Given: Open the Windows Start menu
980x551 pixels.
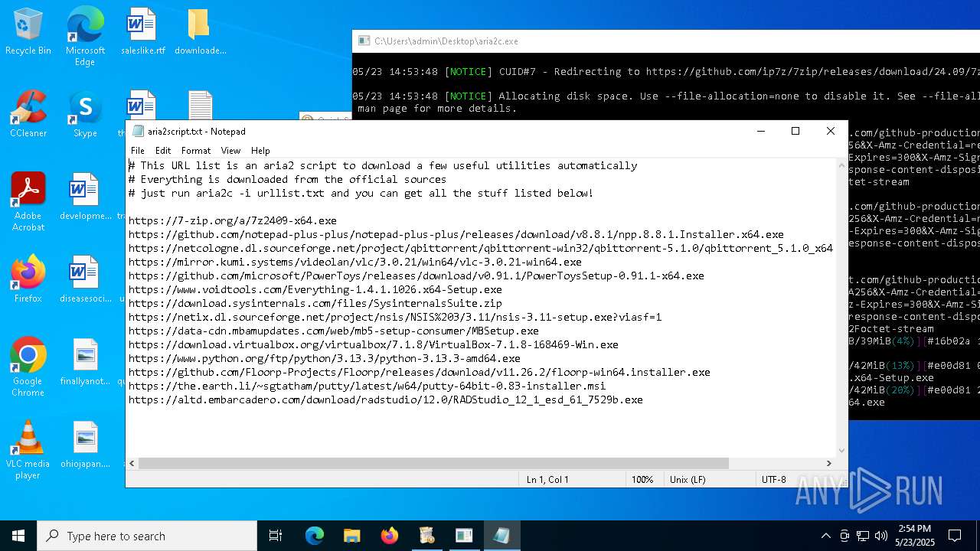Looking at the screenshot, I should pos(18,536).
